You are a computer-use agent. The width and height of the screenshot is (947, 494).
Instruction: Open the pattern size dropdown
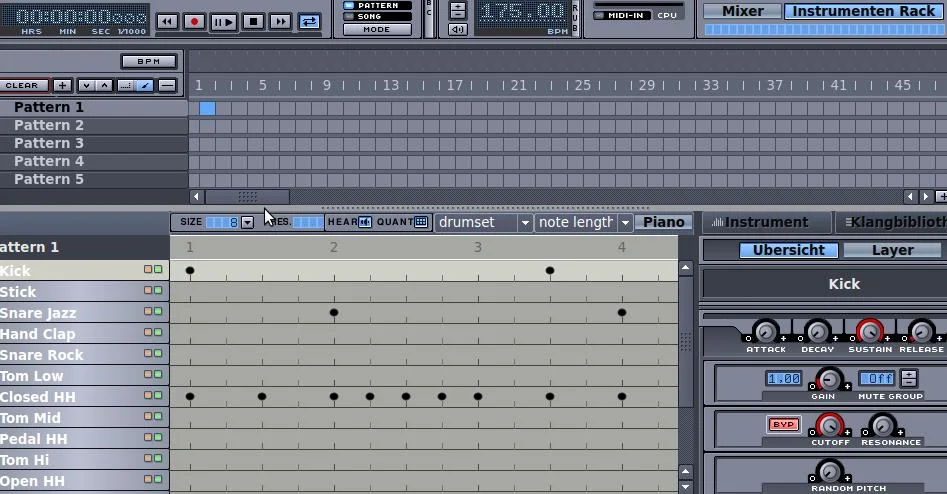click(x=247, y=222)
